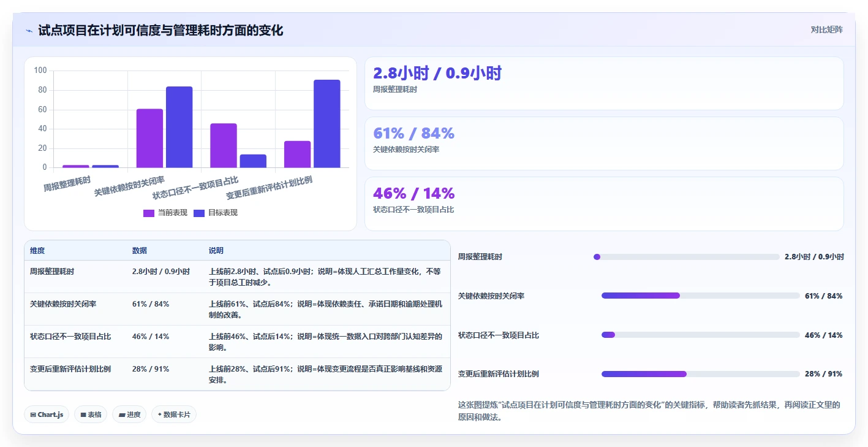The width and height of the screenshot is (868, 447).
Task: Click the 周报整理耗时 caption under 2.8小时 card value
Action: (x=395, y=89)
